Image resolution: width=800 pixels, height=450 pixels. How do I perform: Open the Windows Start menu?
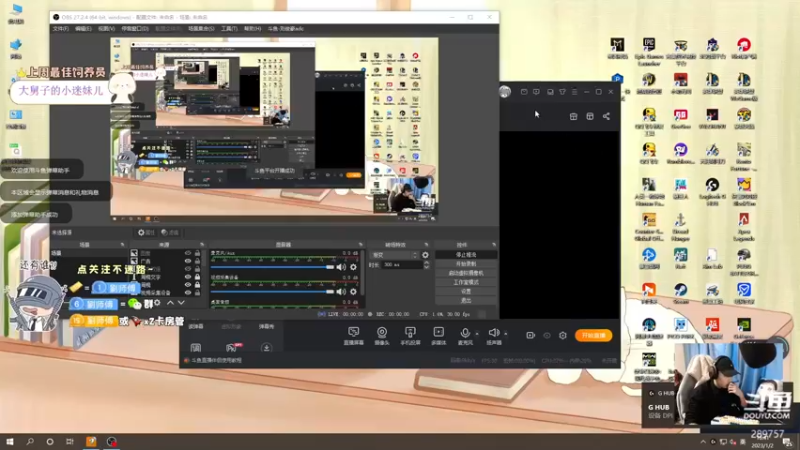tap(10, 441)
